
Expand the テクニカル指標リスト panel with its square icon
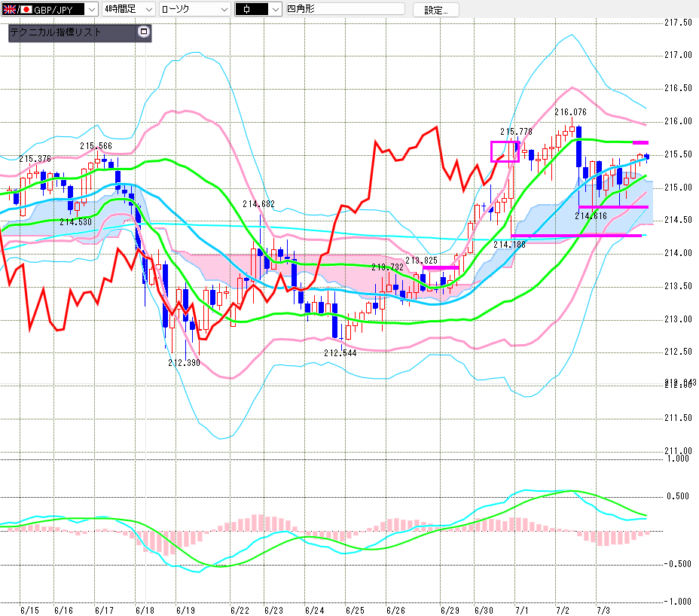[144, 32]
